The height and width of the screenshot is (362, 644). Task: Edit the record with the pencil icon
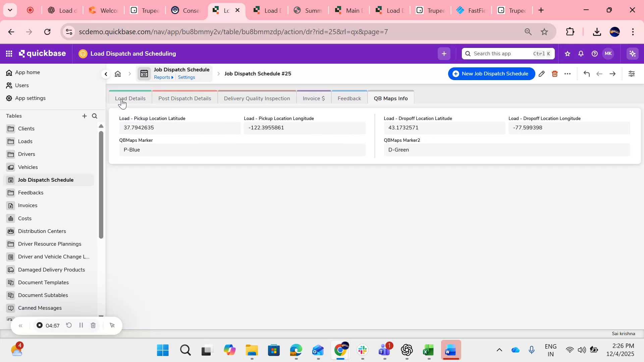pyautogui.click(x=542, y=74)
